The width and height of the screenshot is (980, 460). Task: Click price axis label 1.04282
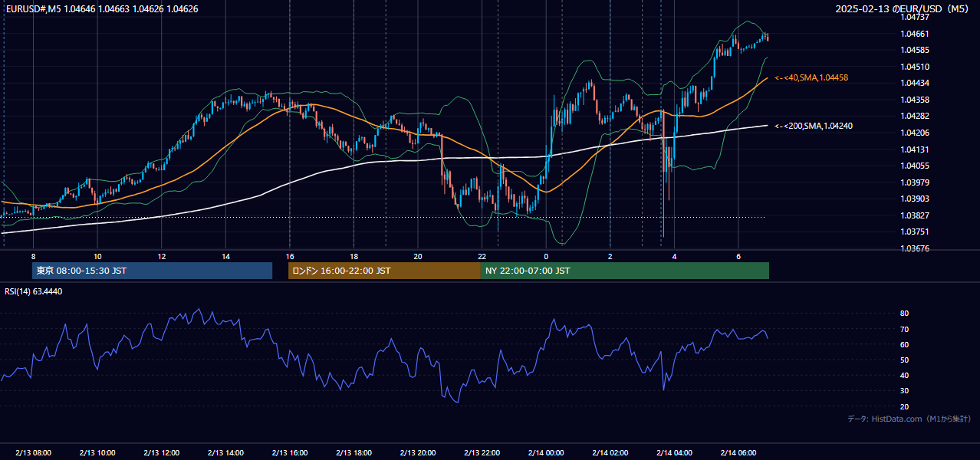(914, 116)
